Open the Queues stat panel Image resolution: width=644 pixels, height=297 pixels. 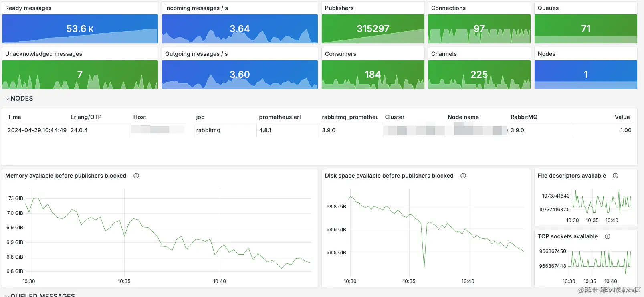click(x=585, y=22)
